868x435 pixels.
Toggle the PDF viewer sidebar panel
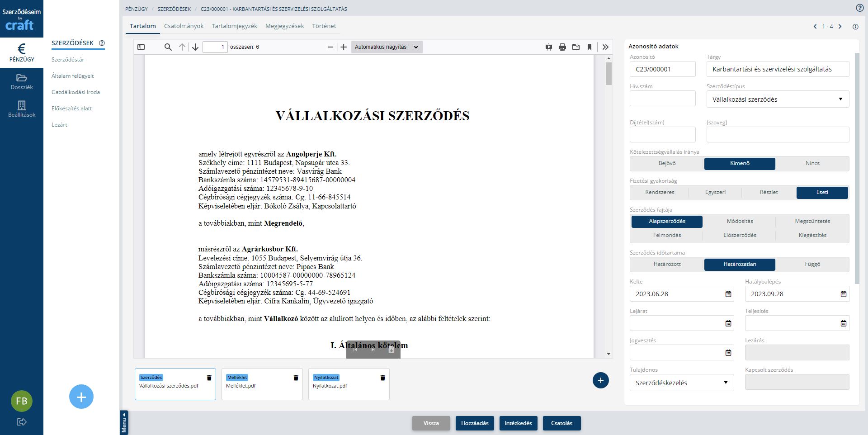[x=141, y=47]
